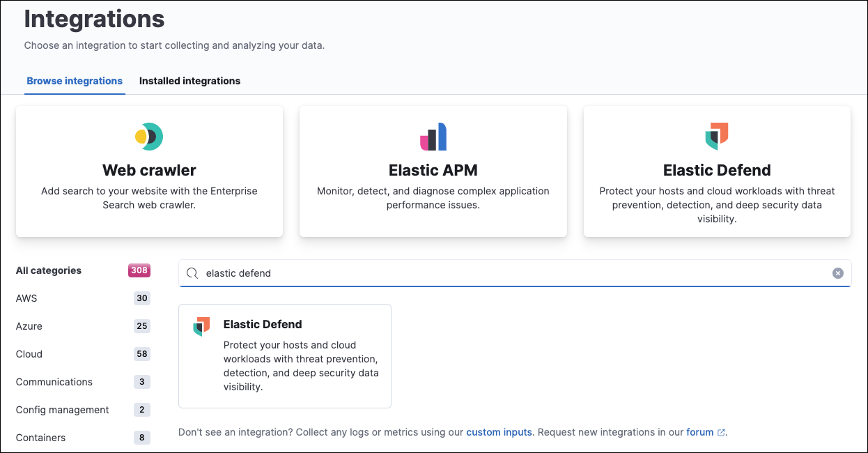Choose the Cloud category in the sidebar
The height and width of the screenshot is (453, 868).
[29, 354]
